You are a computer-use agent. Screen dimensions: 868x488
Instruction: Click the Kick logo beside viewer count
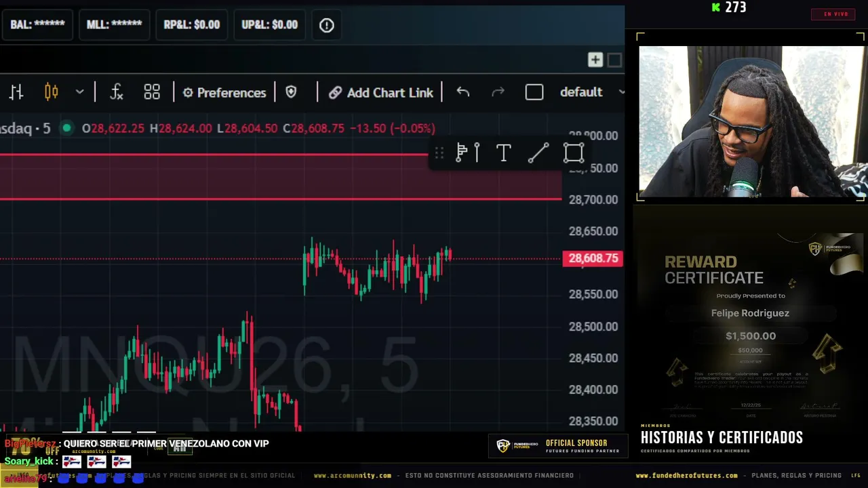(x=716, y=7)
